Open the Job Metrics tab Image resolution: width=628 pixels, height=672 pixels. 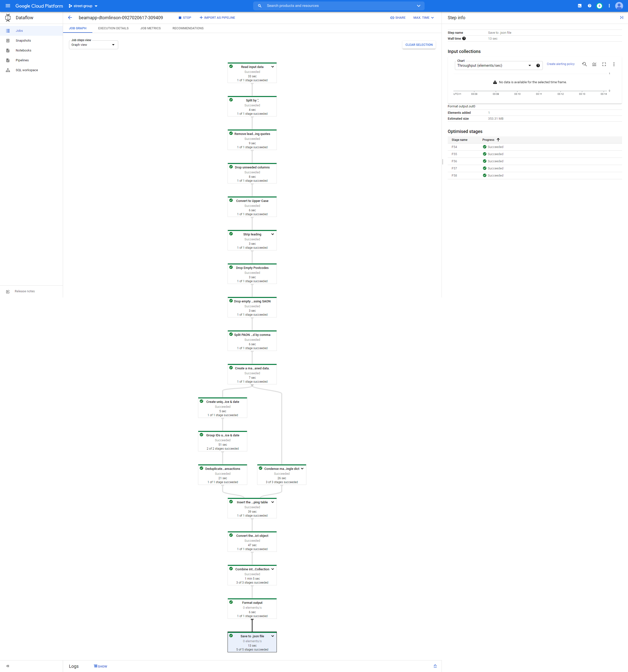tap(150, 28)
